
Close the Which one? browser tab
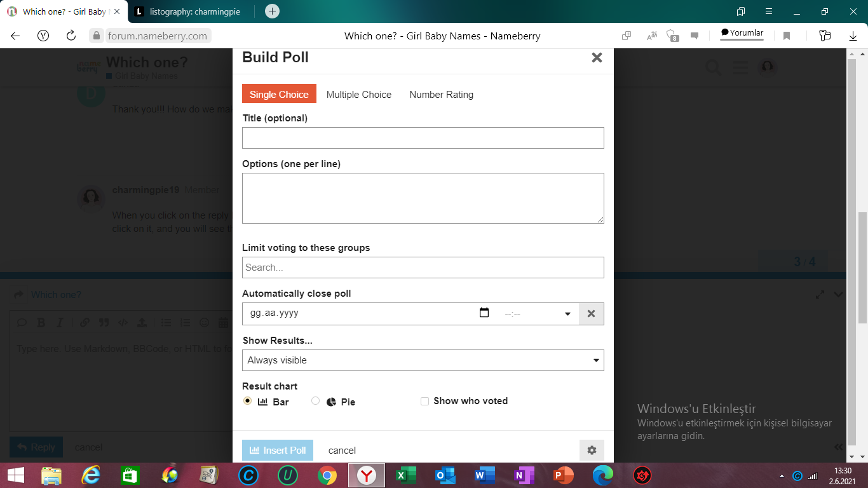(x=117, y=11)
